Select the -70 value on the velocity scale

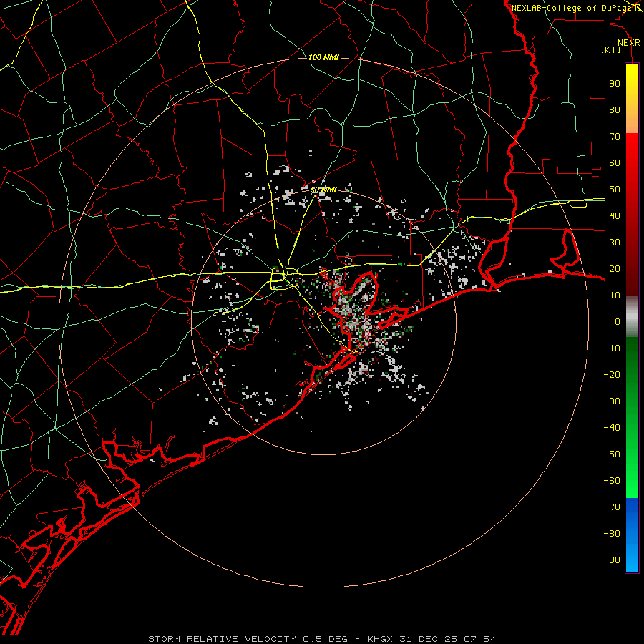pyautogui.click(x=612, y=507)
